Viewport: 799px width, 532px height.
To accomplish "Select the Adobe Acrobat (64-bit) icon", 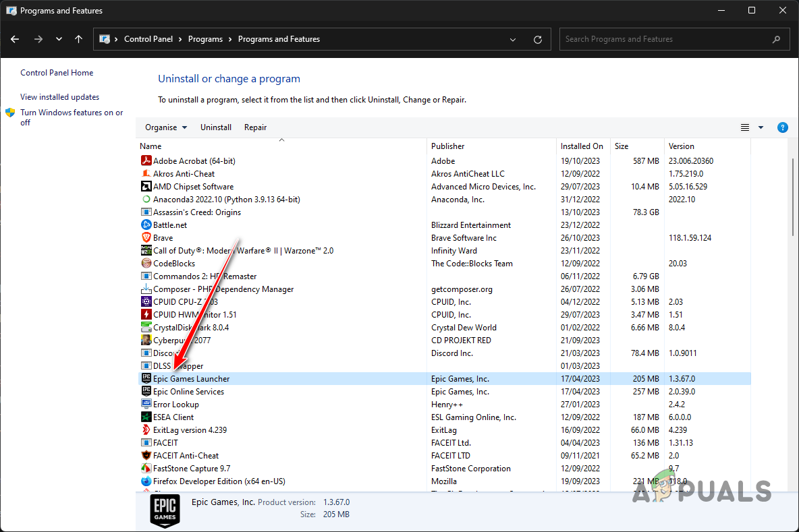I will click(146, 161).
